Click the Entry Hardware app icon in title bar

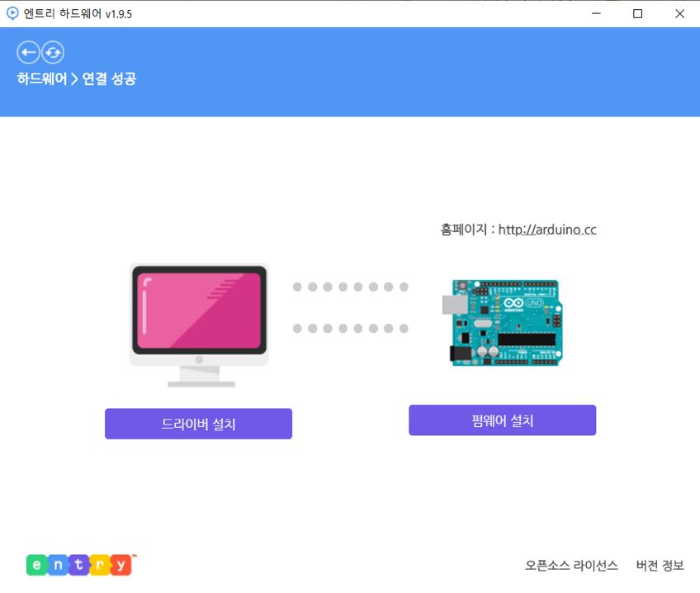point(12,13)
